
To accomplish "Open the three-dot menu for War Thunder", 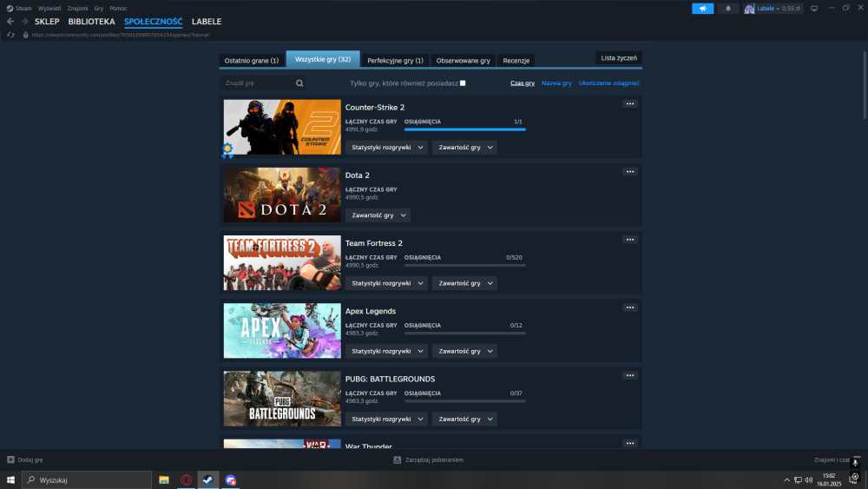I will (x=630, y=443).
